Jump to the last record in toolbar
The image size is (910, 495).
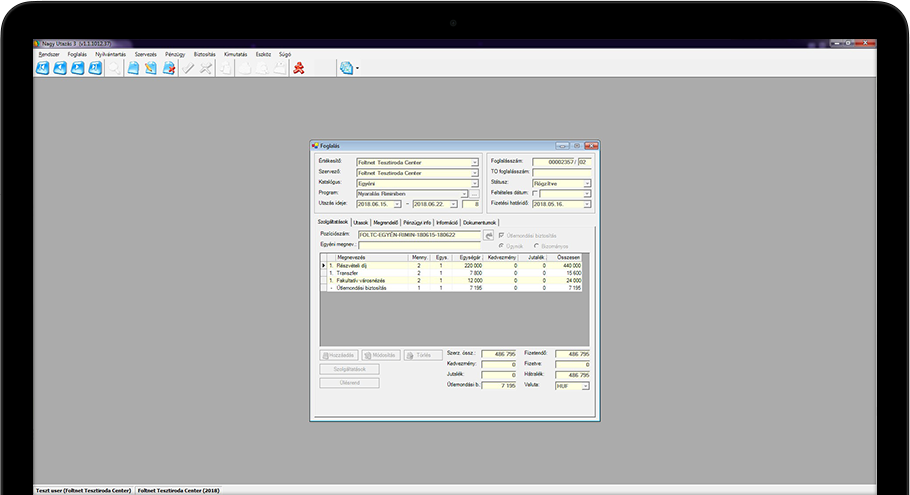click(x=95, y=68)
